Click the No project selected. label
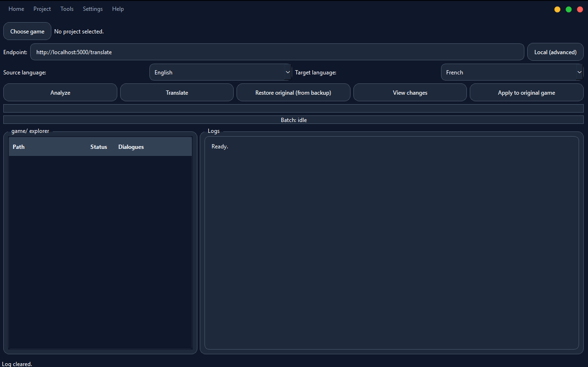 79,32
